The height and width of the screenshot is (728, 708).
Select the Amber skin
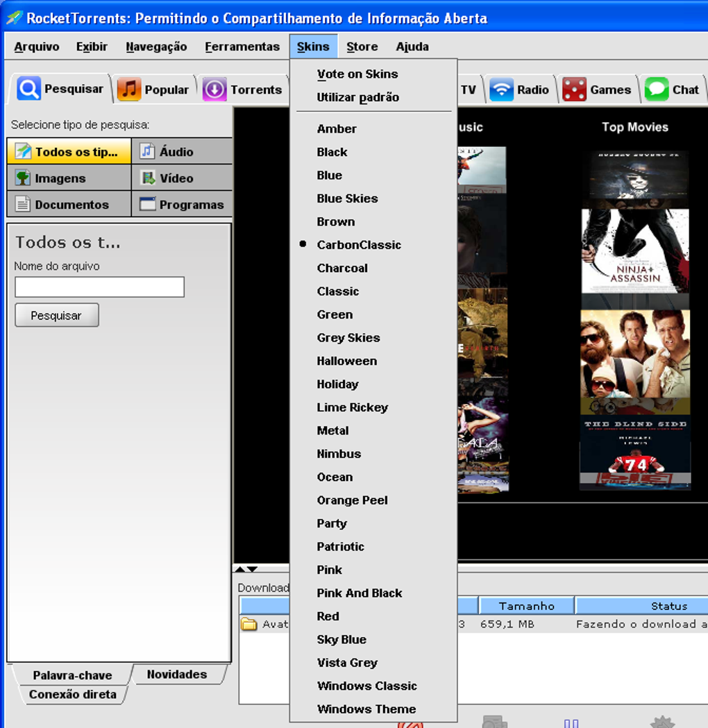coord(373,128)
